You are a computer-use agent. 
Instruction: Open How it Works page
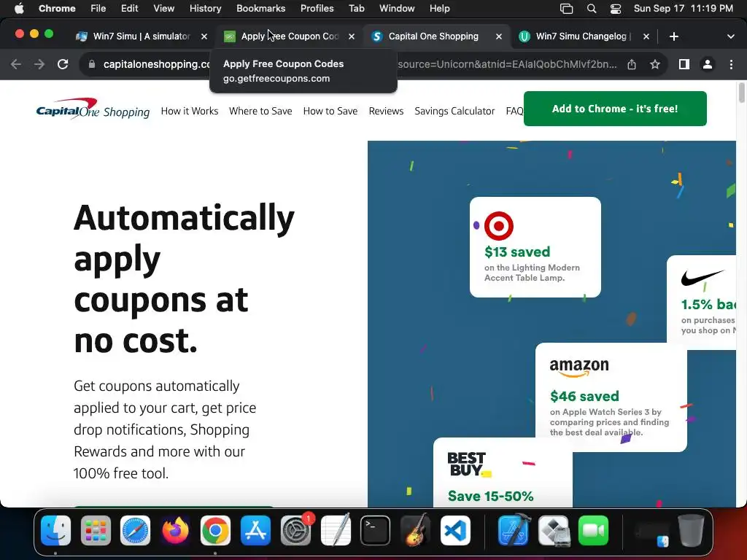190,111
